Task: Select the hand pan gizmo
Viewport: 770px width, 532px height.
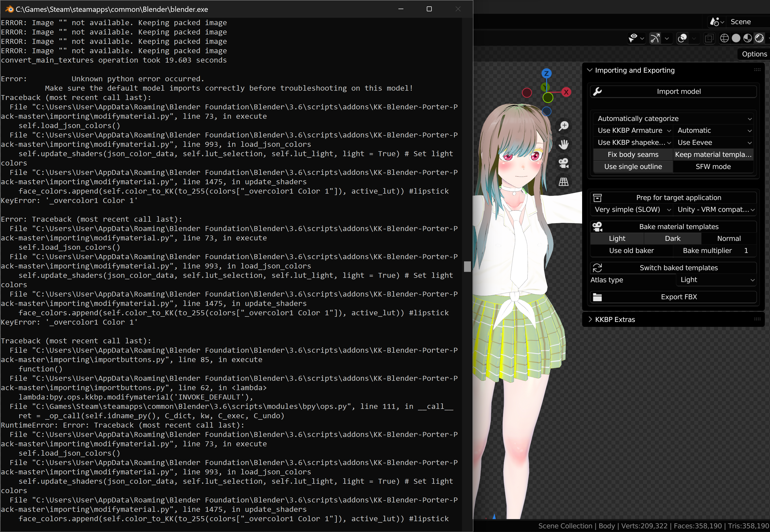Action: pos(563,144)
